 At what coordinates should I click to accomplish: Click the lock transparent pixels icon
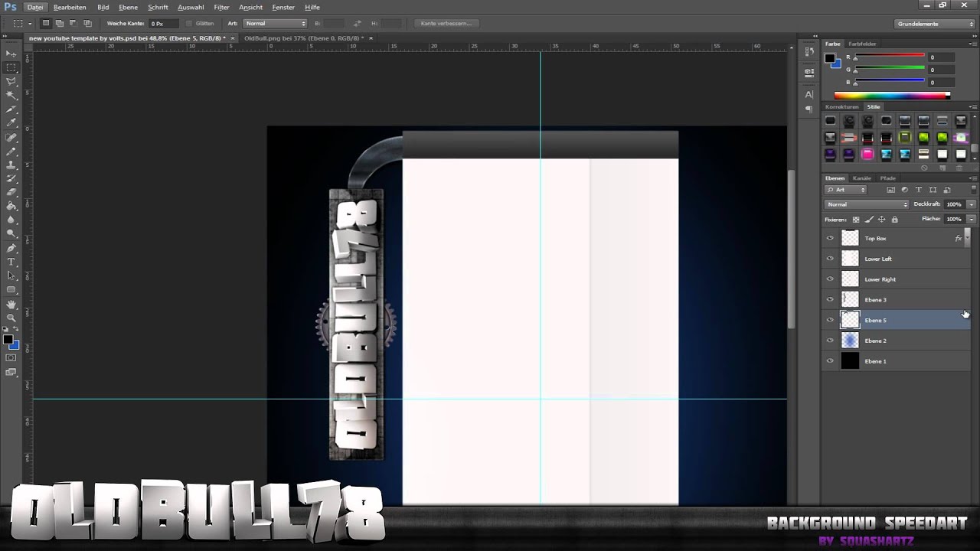856,220
